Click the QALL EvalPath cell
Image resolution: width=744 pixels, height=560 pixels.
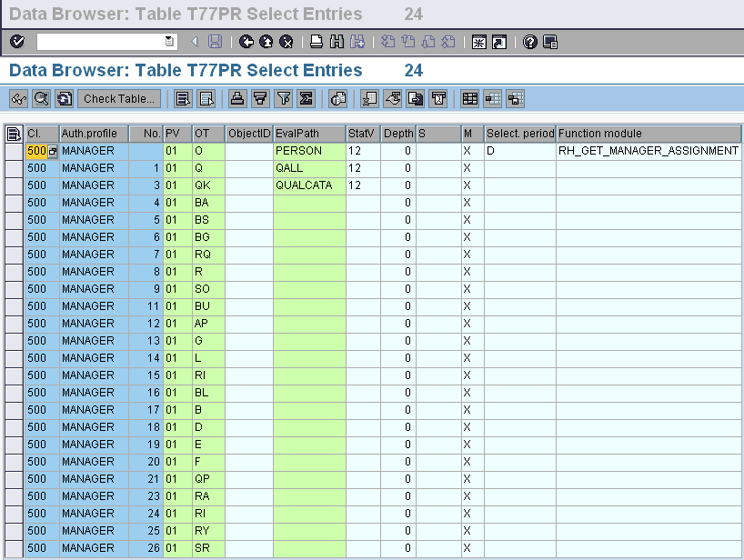pos(309,168)
